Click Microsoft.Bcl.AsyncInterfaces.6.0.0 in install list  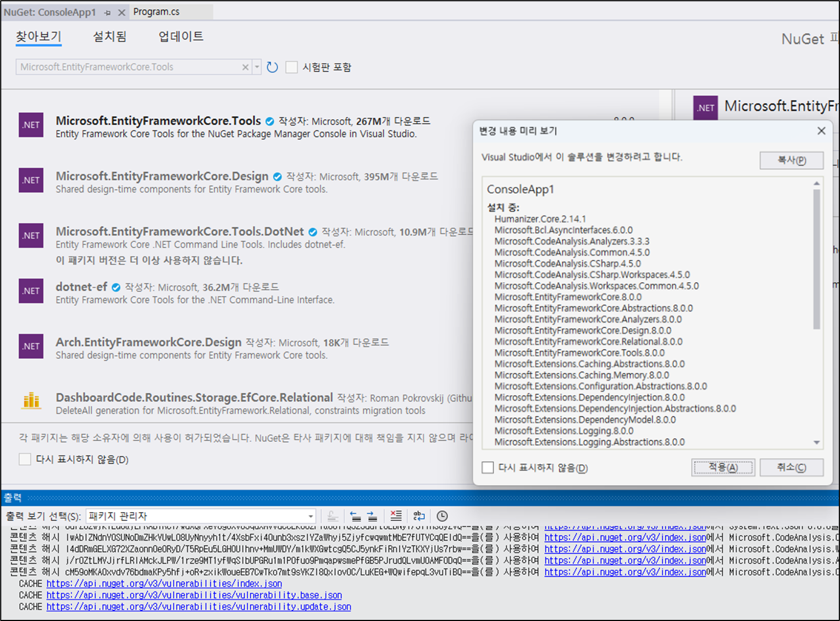pos(563,230)
